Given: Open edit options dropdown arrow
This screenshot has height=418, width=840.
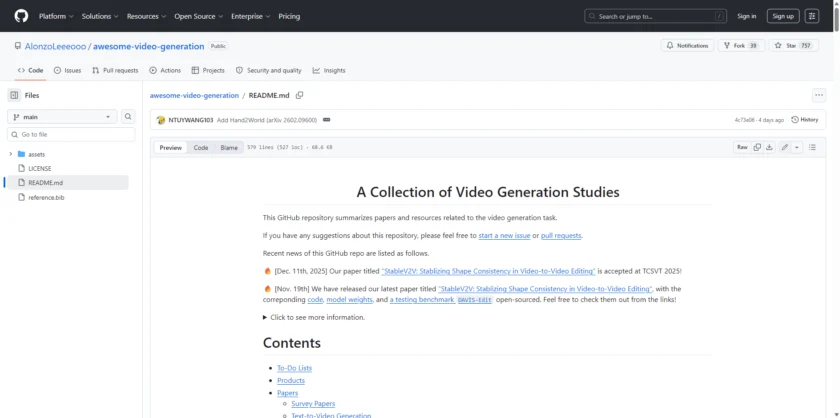Looking at the screenshot, I should click(797, 147).
